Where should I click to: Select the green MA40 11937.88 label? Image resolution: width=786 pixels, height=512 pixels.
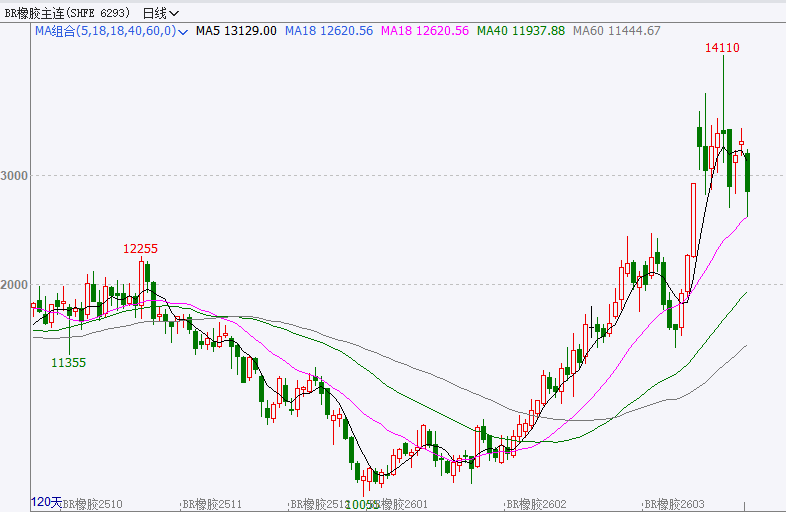[x=521, y=31]
